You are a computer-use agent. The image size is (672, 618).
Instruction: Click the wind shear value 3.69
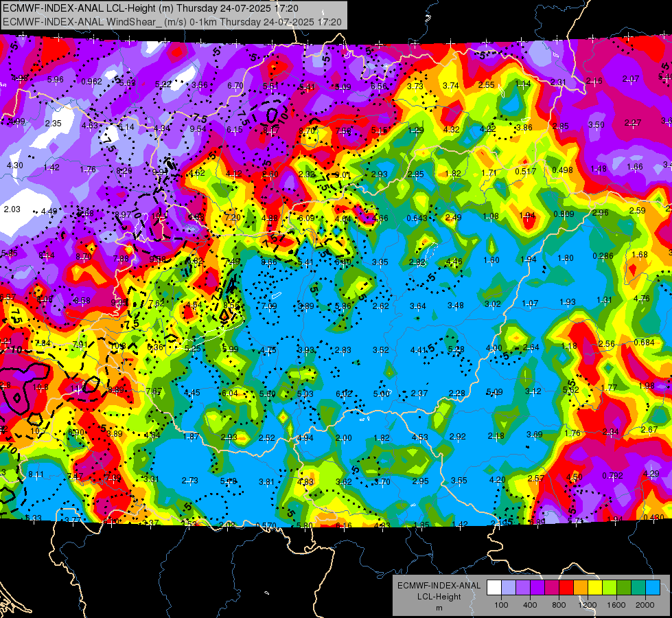[535, 435]
